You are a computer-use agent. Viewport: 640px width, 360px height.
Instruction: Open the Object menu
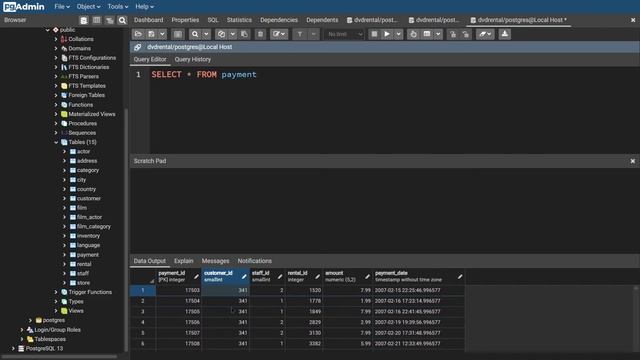[x=89, y=7]
